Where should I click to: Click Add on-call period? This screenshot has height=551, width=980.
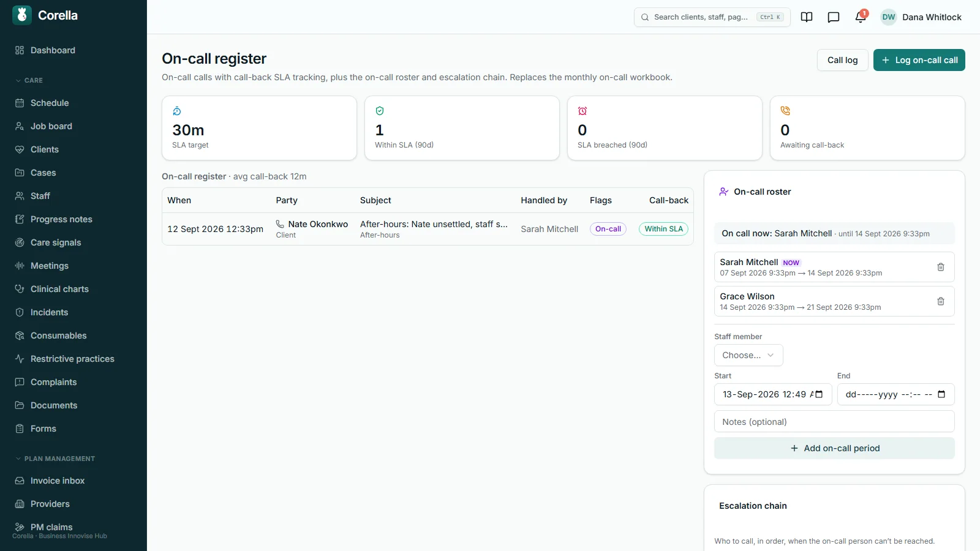point(834,448)
